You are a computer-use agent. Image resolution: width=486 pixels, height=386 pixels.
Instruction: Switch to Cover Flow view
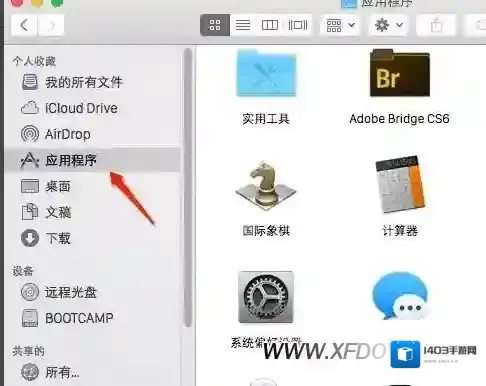click(298, 25)
